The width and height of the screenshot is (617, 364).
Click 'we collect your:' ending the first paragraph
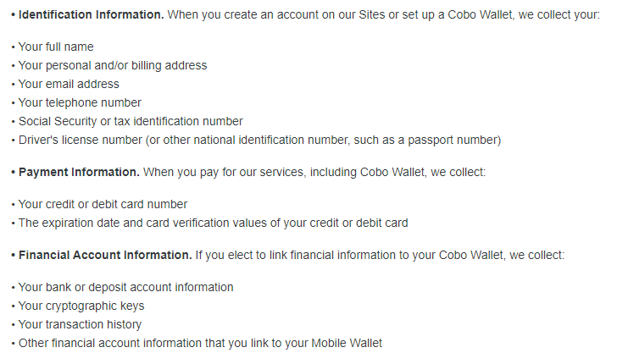(559, 15)
